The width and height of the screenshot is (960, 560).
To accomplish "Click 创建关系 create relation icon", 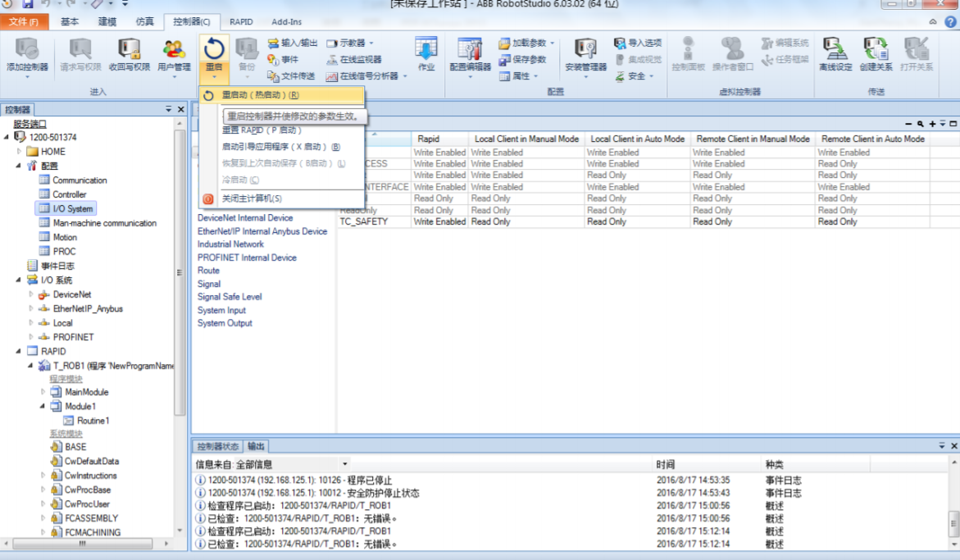I will tap(876, 54).
